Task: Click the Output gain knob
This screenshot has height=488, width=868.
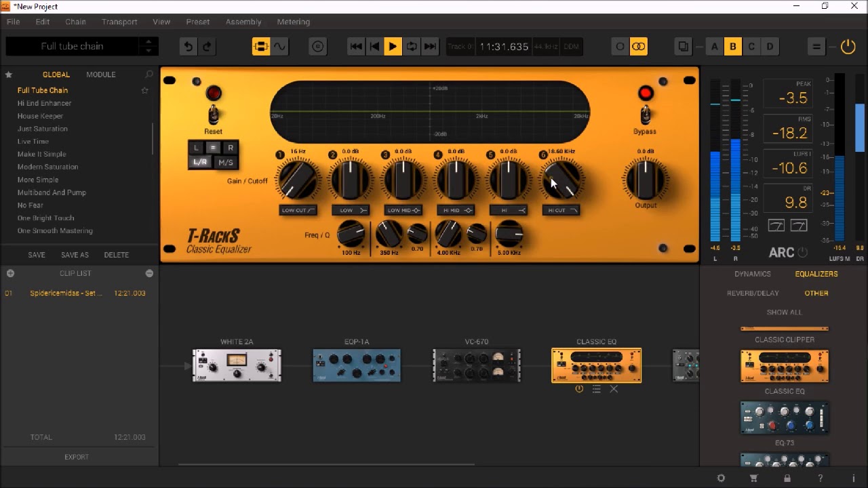Action: click(x=646, y=180)
